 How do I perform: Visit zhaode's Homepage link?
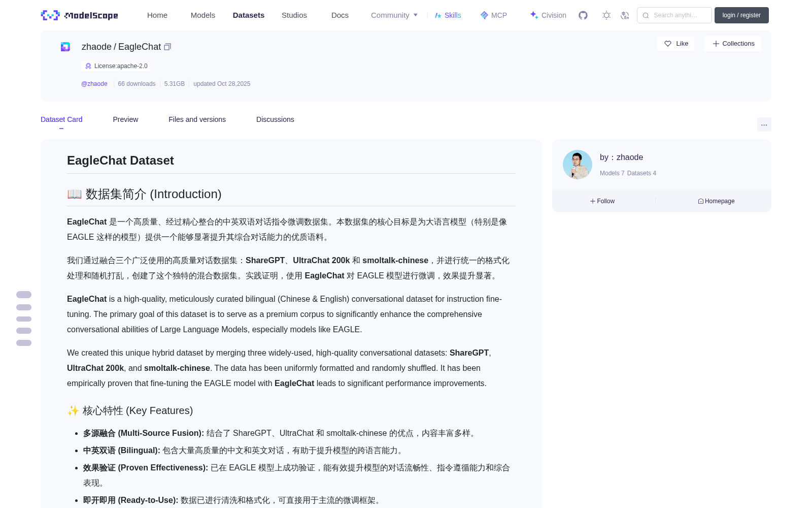point(716,201)
